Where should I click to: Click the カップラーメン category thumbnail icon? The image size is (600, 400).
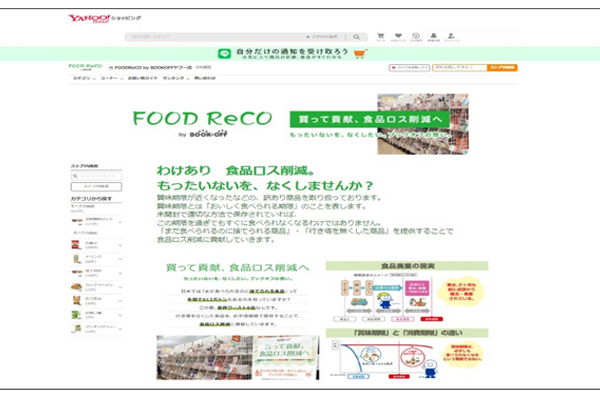click(x=76, y=287)
